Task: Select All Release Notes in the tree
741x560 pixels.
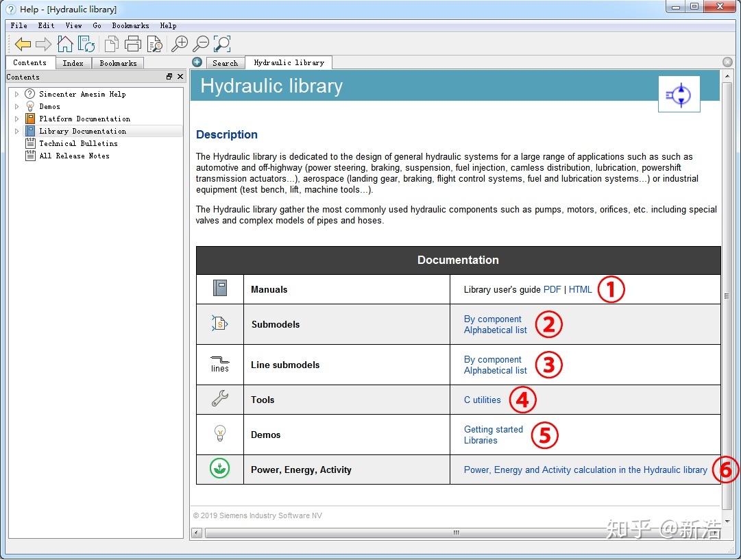Action: pyautogui.click(x=74, y=156)
